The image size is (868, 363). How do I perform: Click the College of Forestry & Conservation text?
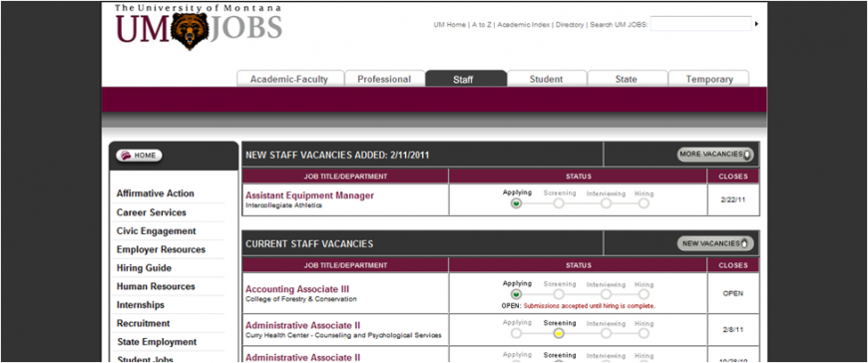301,299
